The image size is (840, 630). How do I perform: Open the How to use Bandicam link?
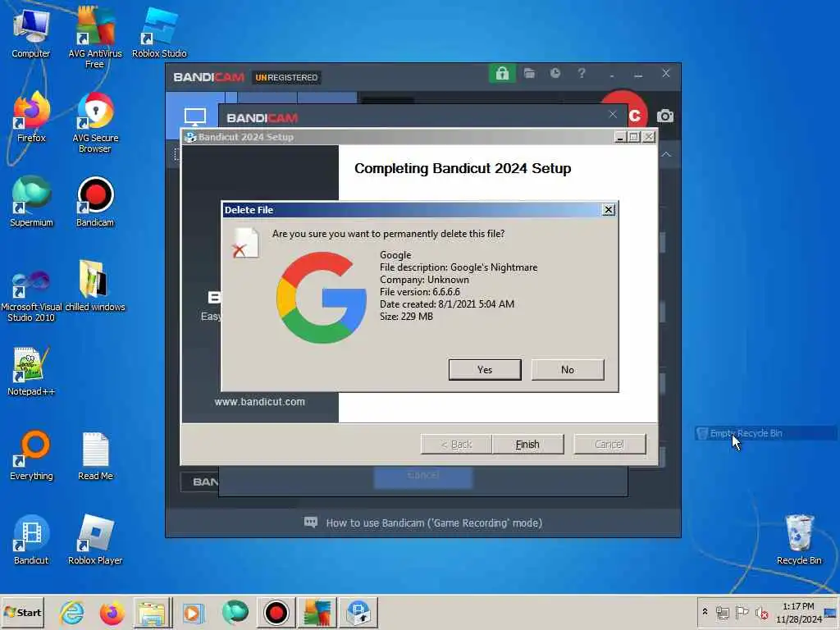tap(434, 523)
